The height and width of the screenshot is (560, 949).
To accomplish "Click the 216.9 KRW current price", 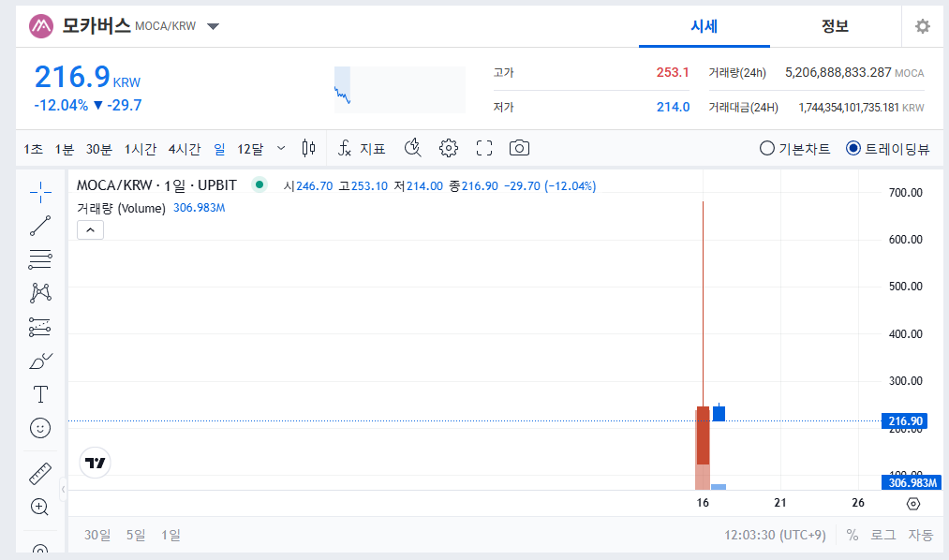I will click(87, 78).
